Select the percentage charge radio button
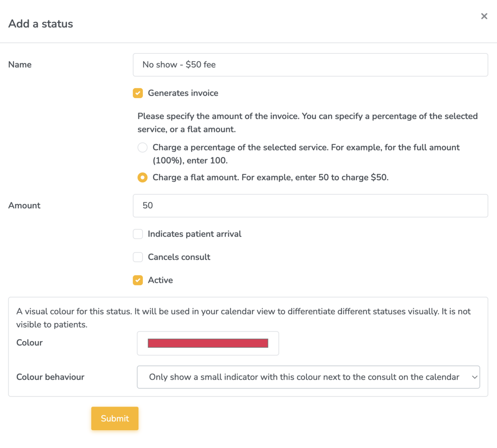 (142, 147)
